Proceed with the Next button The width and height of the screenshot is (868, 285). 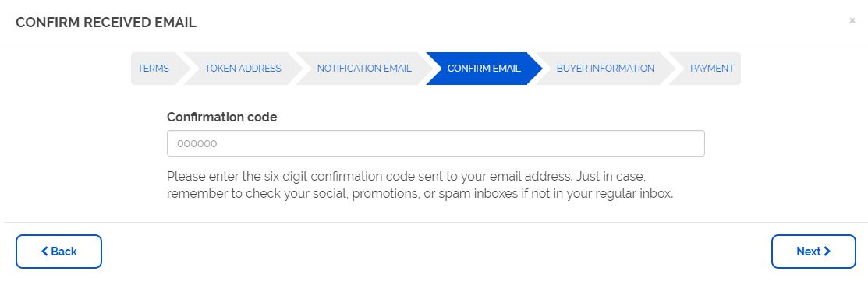[x=813, y=252]
